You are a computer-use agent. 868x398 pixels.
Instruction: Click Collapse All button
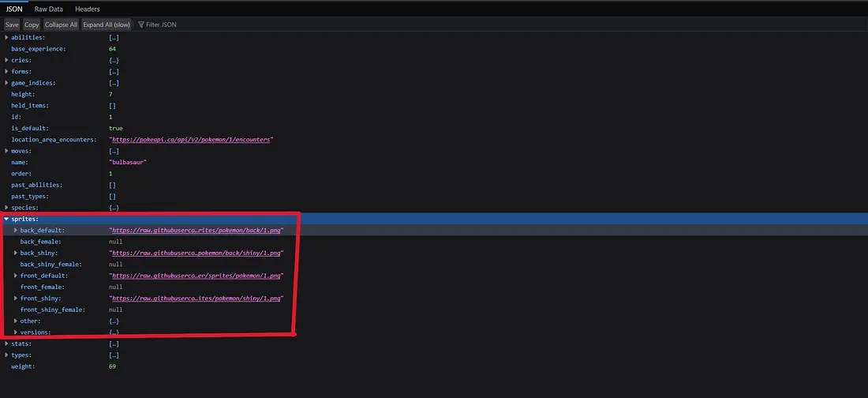click(61, 24)
